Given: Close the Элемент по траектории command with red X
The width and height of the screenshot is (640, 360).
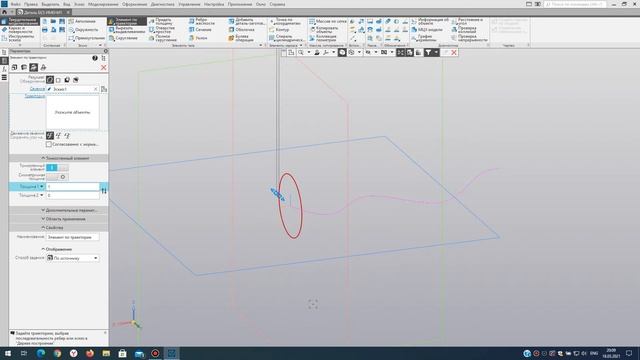Looking at the screenshot, I should [104, 67].
